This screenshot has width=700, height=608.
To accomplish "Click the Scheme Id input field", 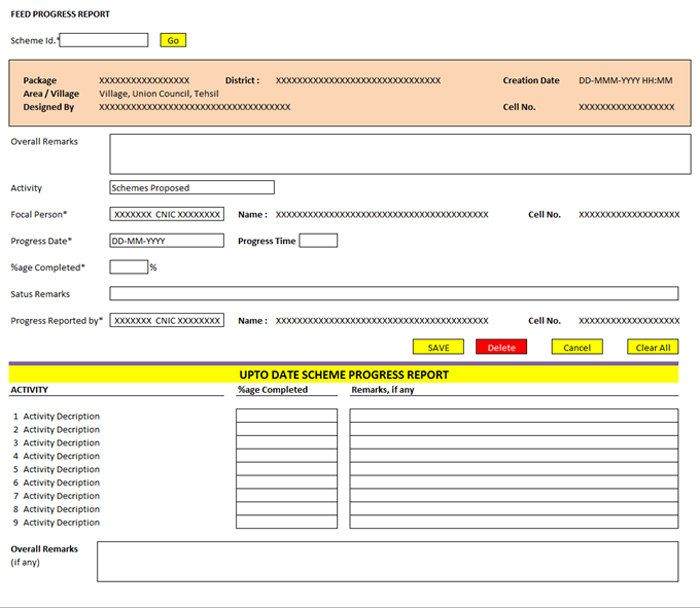I will pos(104,40).
